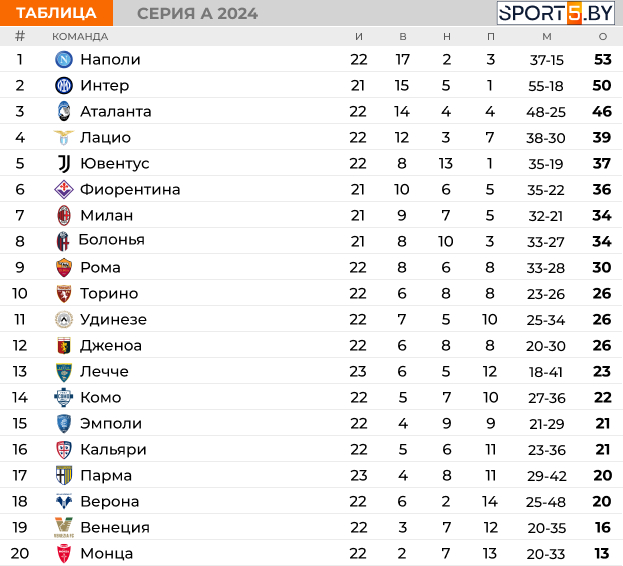623x566 pixels.
Task: Open the SPORT5.BY logo link
Action: [x=555, y=13]
